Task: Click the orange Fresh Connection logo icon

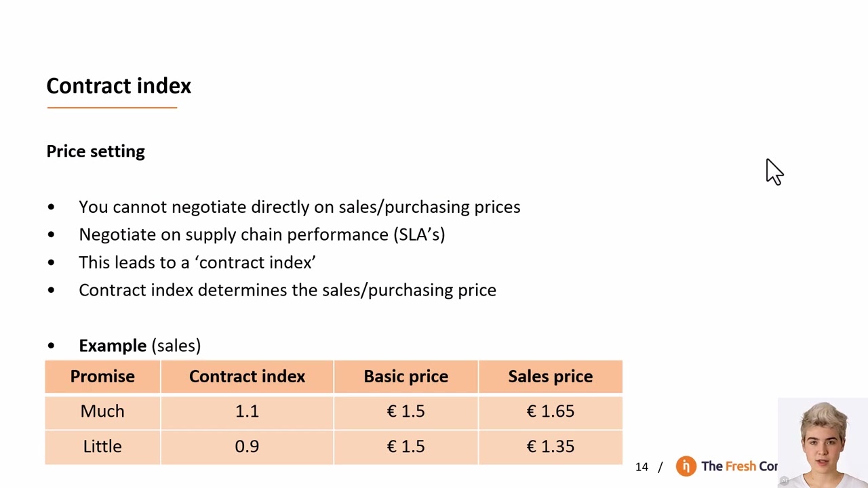Action: coord(686,466)
